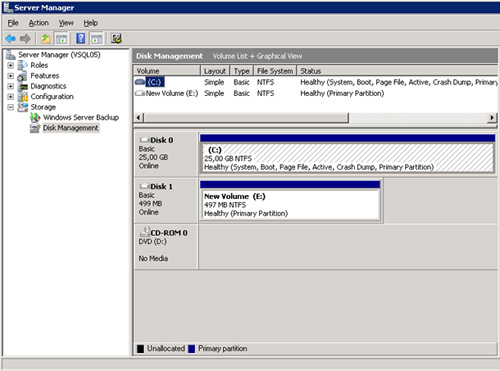Select Server Manager (VSQL05) root node
Viewport: 500px width, 371px height.
(x=59, y=55)
